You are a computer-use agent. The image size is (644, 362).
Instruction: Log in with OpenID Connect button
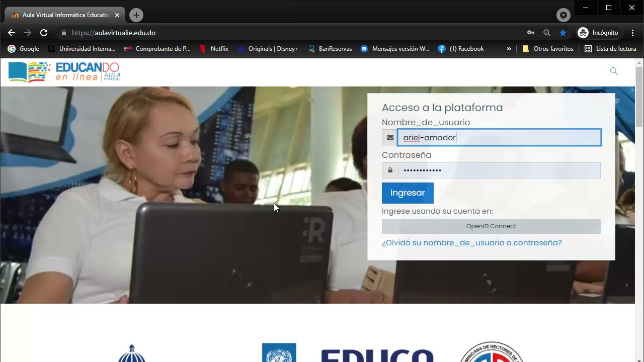pos(491,226)
